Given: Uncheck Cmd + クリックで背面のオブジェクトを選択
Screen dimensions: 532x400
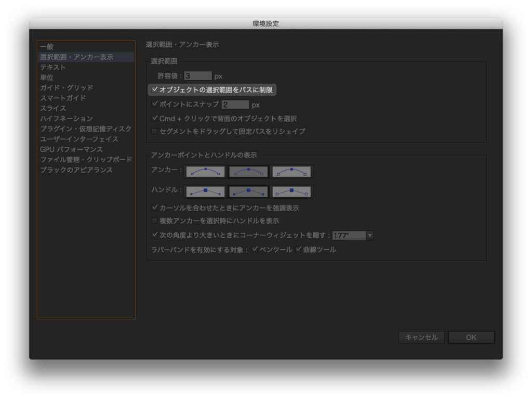Looking at the screenshot, I should point(154,118).
